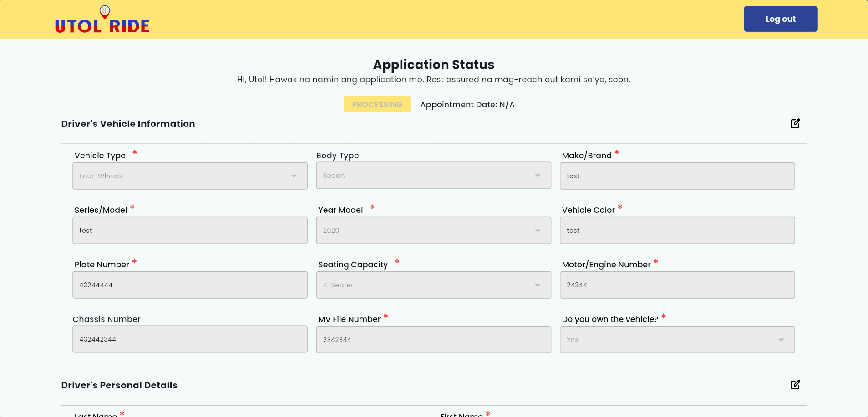This screenshot has width=868, height=417.
Task: Select the Plate Number field
Action: tap(190, 285)
